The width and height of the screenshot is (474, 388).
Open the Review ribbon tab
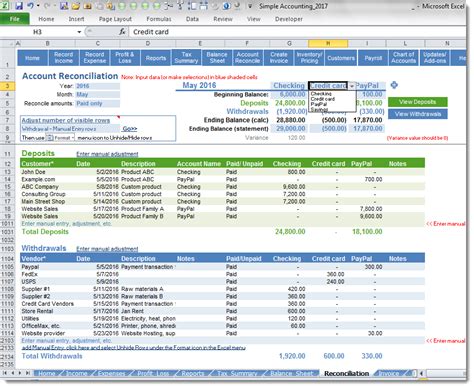point(223,19)
